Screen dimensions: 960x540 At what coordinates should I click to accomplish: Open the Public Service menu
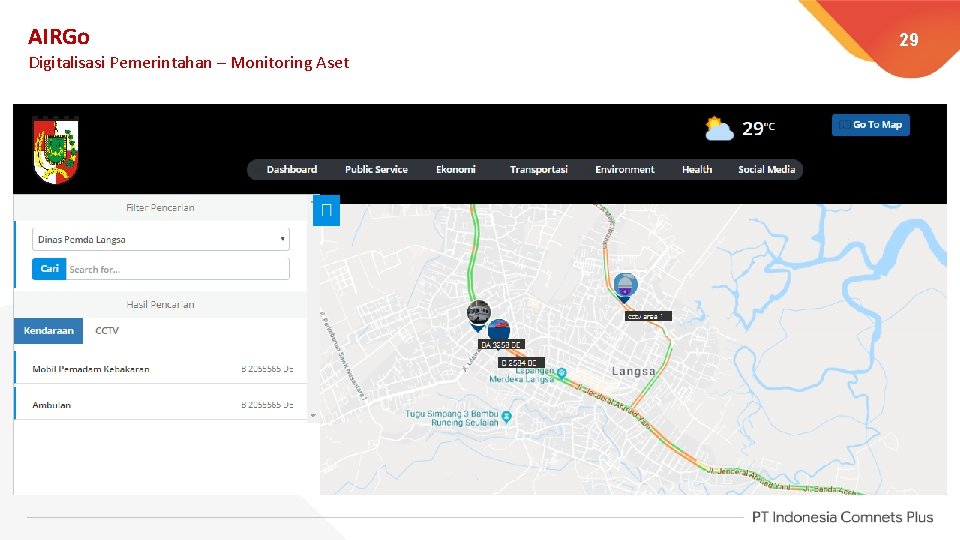(376, 170)
